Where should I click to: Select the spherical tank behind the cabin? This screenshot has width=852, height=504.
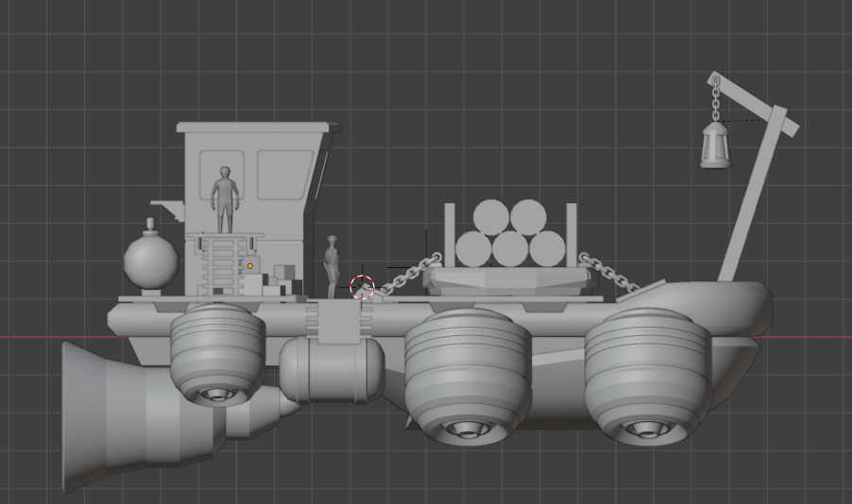[x=150, y=262]
